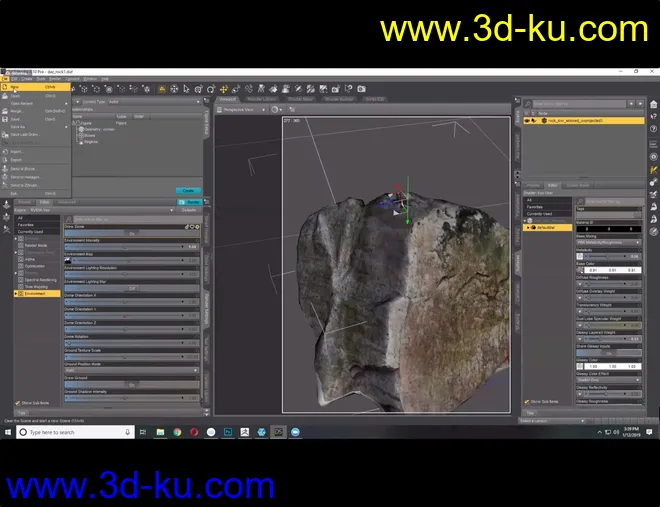Click the Scene pane filter field
Image resolution: width=660 pixels, height=507 pixels.
tap(580, 104)
